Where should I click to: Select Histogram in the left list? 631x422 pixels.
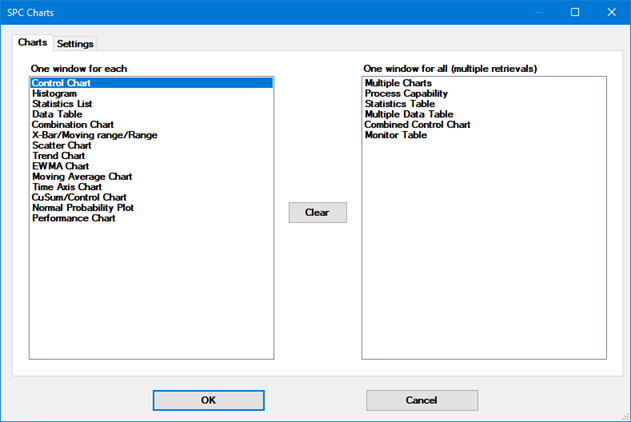pyautogui.click(x=54, y=94)
